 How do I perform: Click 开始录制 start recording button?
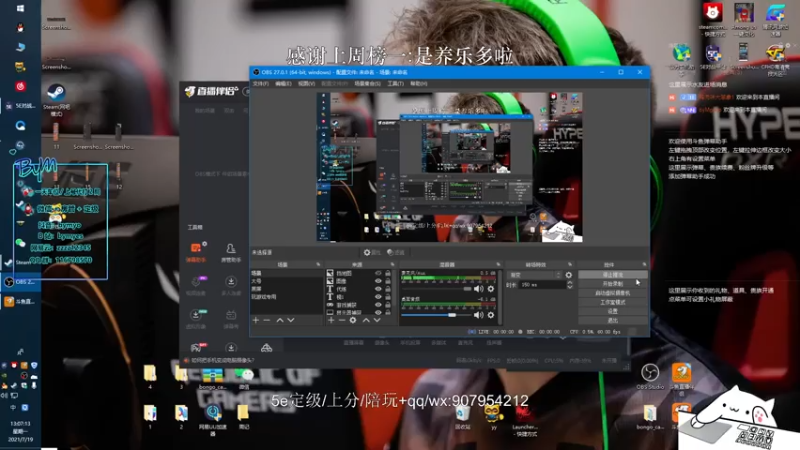click(612, 284)
